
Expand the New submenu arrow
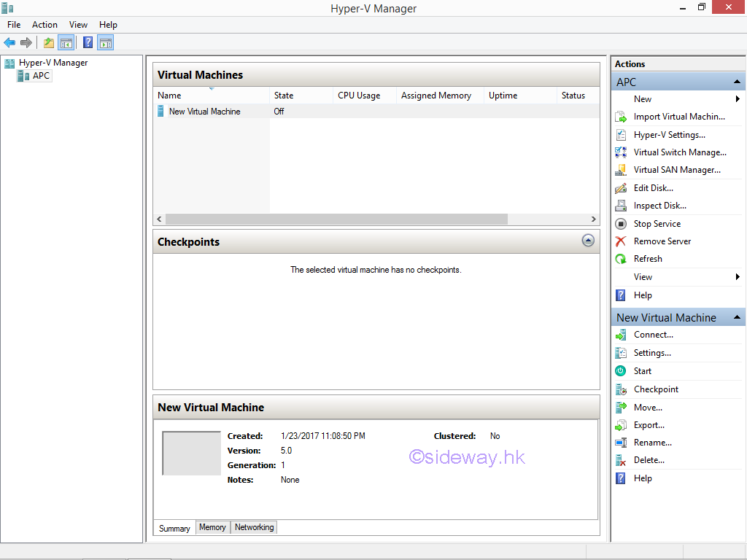coord(738,99)
